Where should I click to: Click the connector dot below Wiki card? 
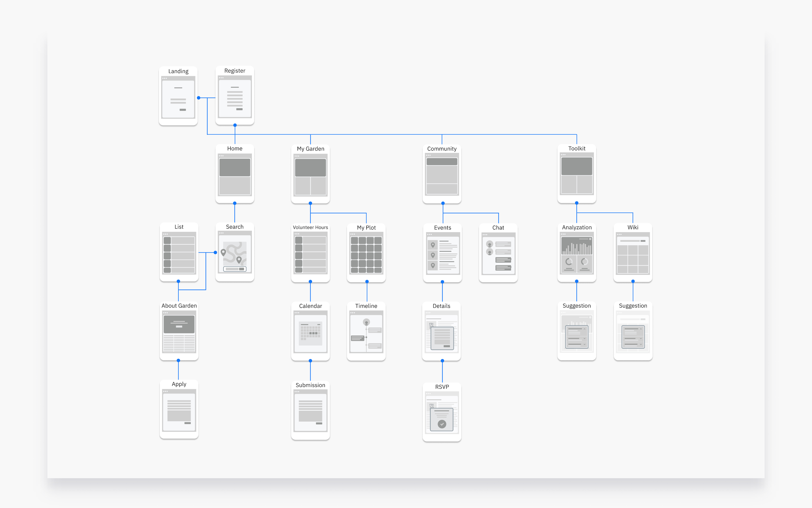[x=633, y=281]
